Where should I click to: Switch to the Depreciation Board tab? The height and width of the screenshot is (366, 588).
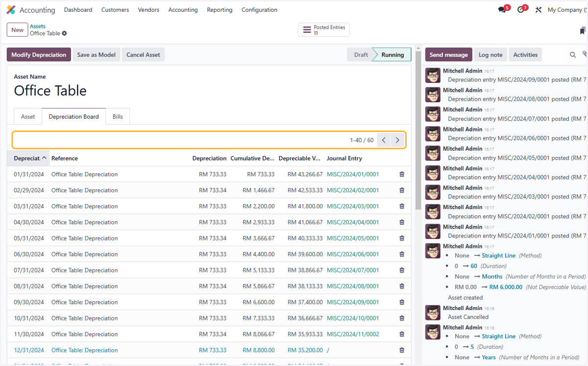[73, 117]
